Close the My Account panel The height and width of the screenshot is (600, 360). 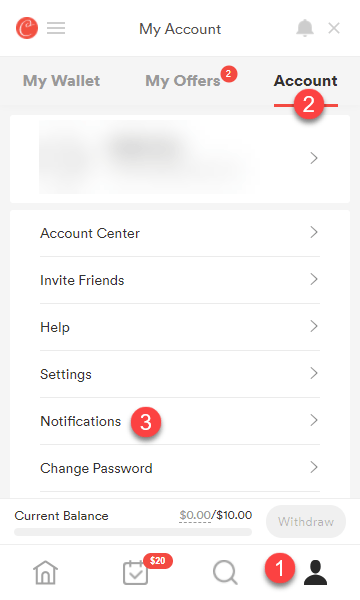334,28
